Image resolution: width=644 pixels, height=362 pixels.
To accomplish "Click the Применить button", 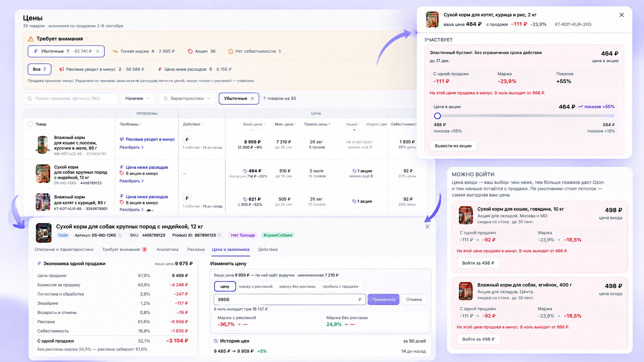I will [384, 299].
